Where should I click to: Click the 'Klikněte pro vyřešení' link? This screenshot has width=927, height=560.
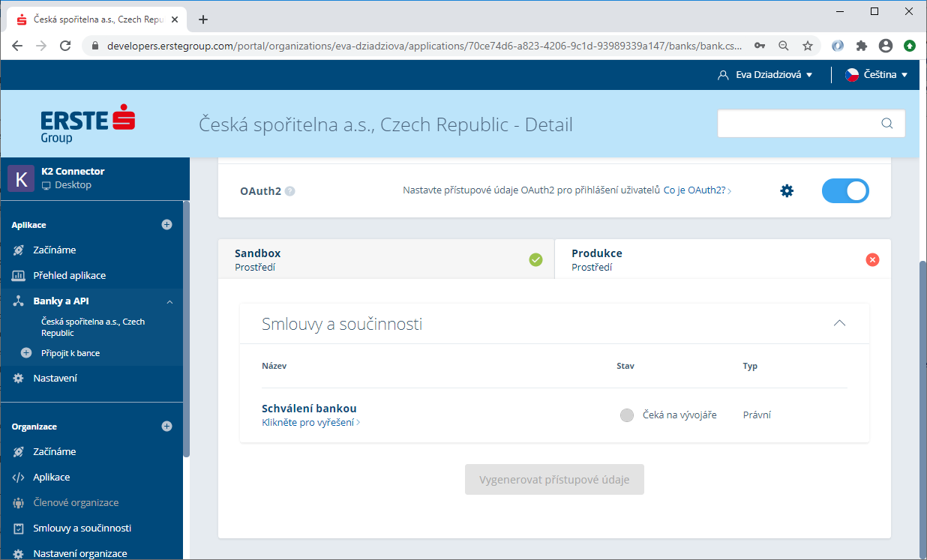pos(310,423)
